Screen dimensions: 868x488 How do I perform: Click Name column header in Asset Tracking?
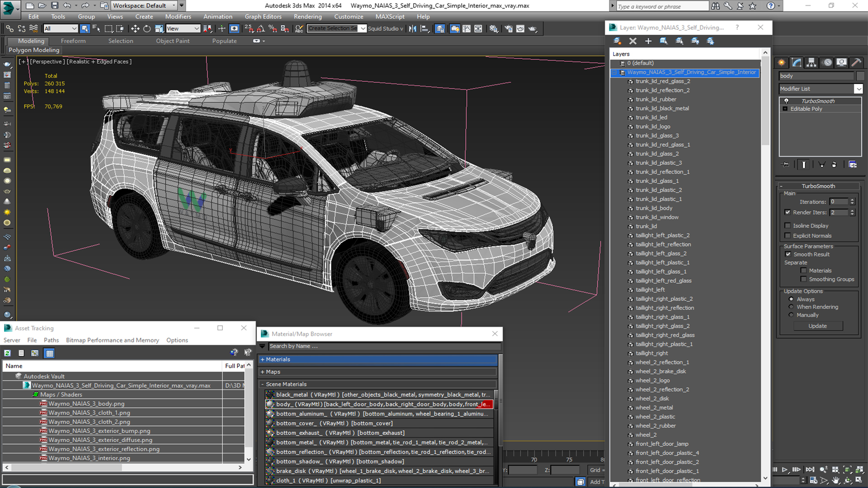[113, 366]
